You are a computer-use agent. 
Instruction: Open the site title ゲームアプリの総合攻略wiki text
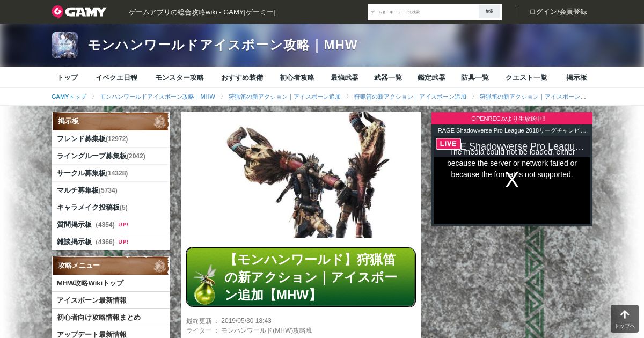tap(202, 12)
